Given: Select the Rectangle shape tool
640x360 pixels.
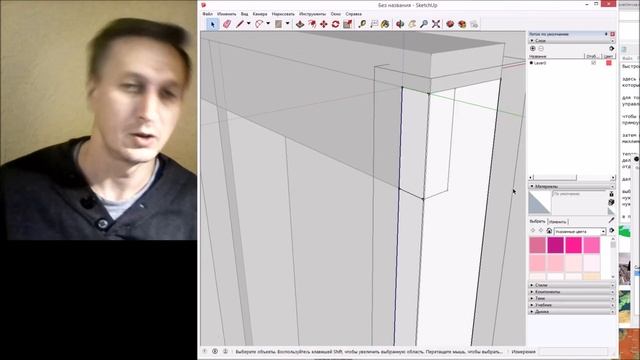Looking at the screenshot, I should click(278, 24).
